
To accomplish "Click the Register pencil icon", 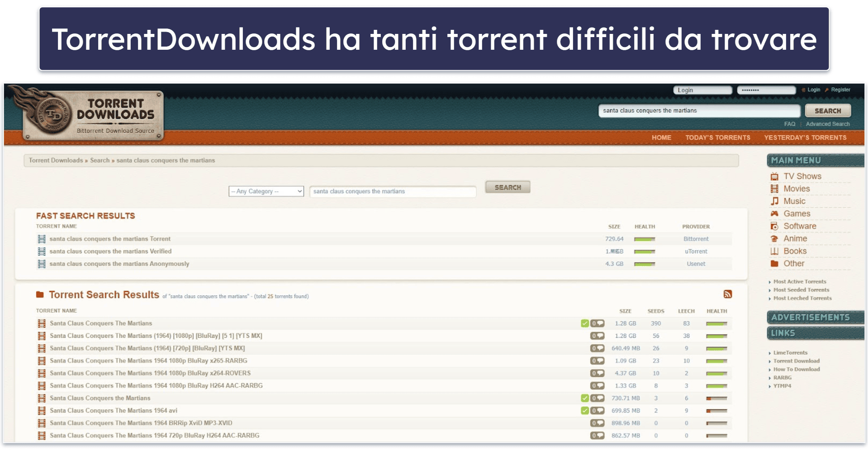I will pyautogui.click(x=826, y=90).
